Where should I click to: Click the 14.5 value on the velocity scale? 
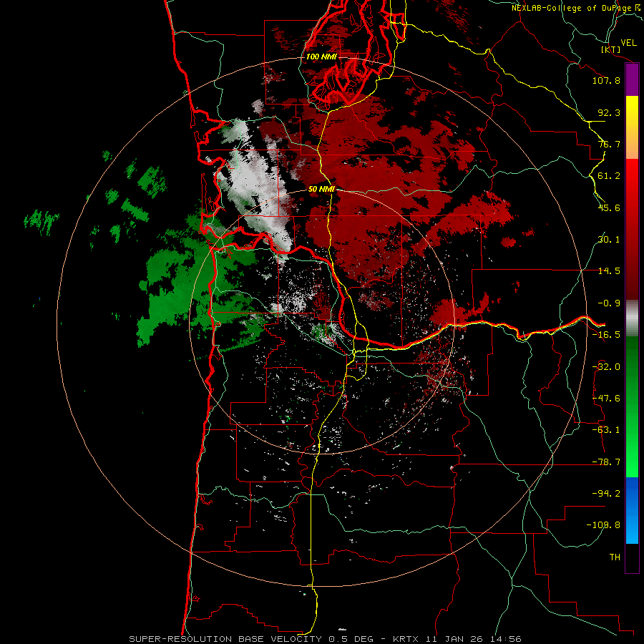click(x=609, y=271)
